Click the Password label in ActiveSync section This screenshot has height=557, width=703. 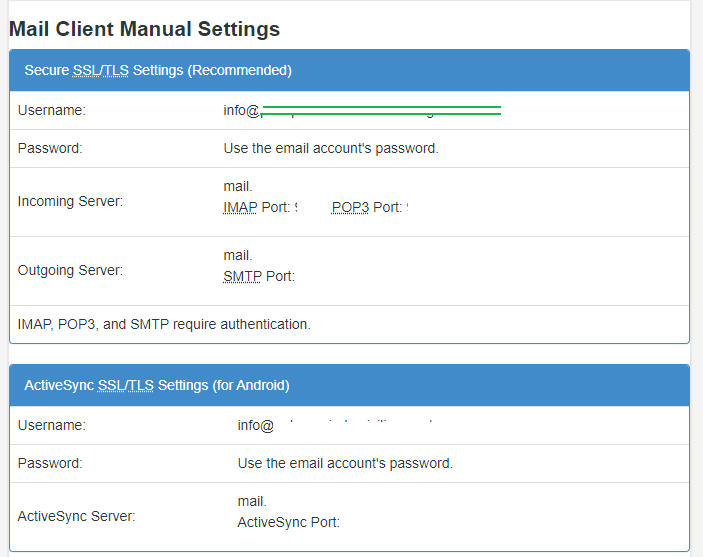[50, 463]
